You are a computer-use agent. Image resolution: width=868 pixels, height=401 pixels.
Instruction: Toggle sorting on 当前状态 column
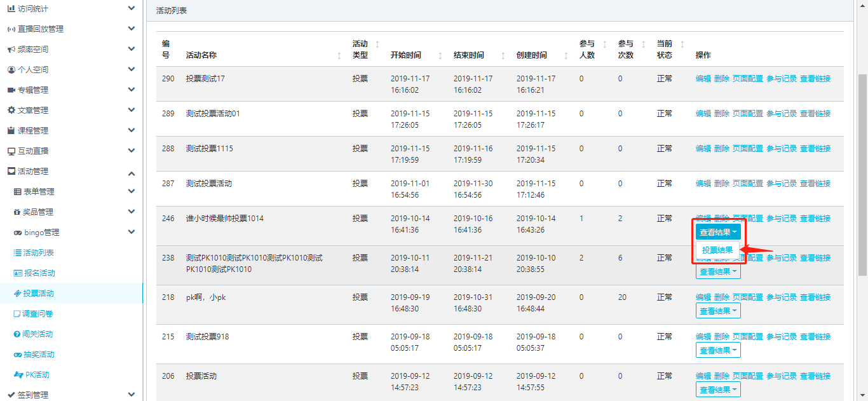(682, 44)
